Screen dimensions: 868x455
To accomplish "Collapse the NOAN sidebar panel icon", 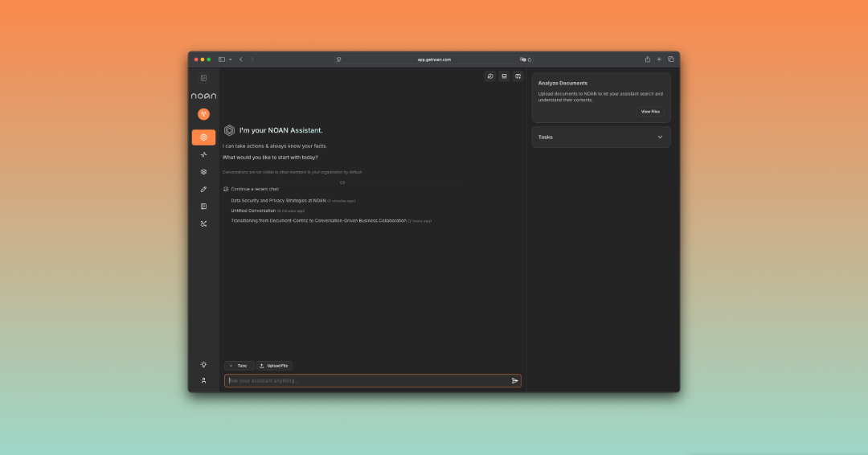I will pos(203,78).
